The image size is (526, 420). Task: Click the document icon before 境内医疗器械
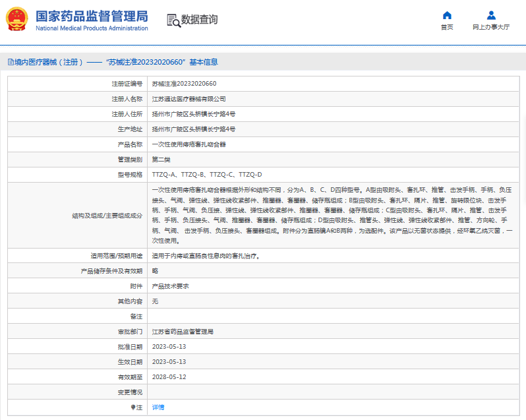point(11,62)
